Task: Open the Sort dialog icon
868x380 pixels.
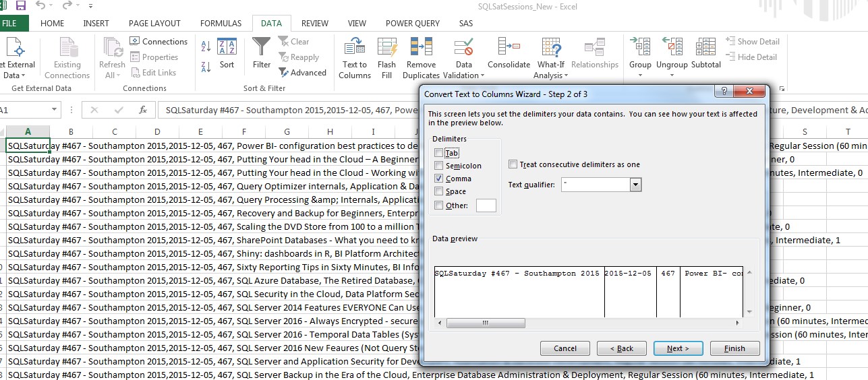Action: (227, 54)
